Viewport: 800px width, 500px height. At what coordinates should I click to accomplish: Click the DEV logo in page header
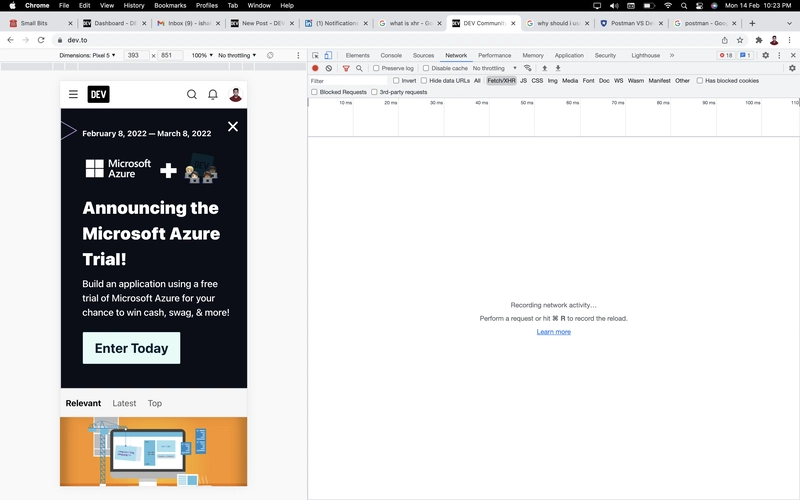(98, 94)
